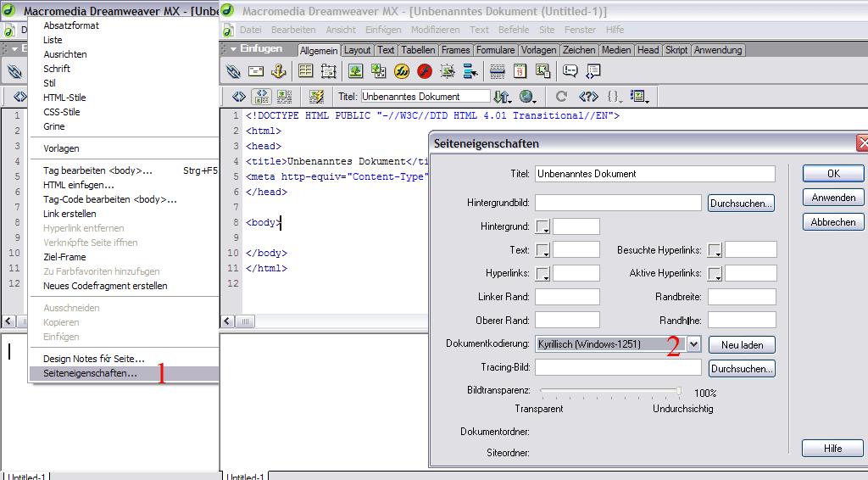Confirm dialog with OK button
868x480 pixels.
click(833, 174)
